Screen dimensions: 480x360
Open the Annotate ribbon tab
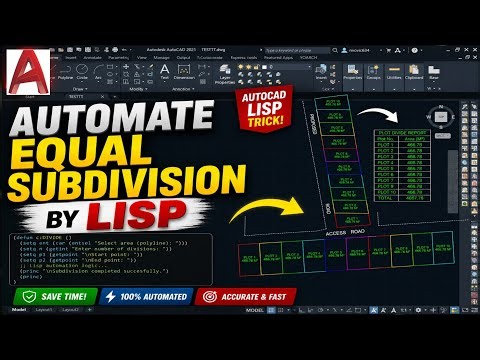coord(92,58)
